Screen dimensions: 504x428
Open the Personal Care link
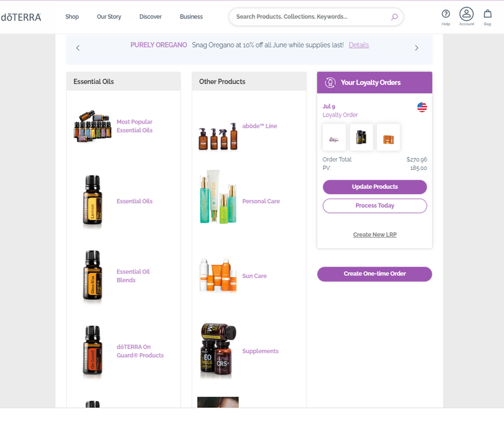[261, 201]
